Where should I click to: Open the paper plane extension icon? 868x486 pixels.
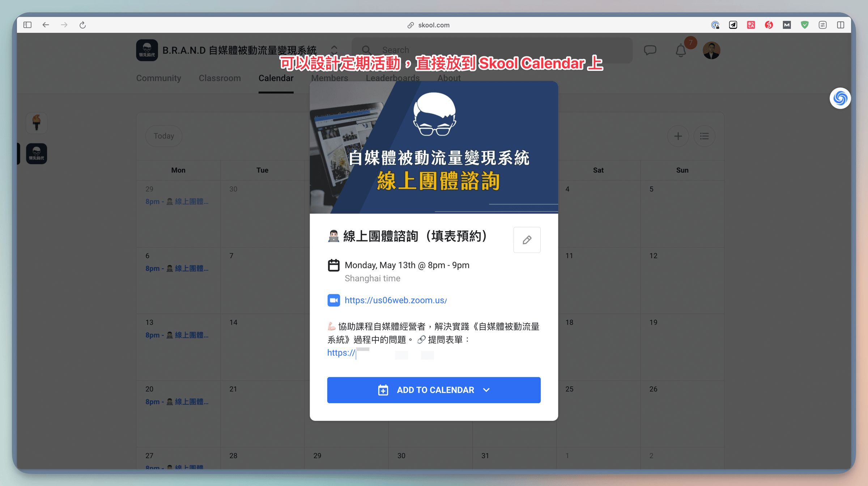733,25
